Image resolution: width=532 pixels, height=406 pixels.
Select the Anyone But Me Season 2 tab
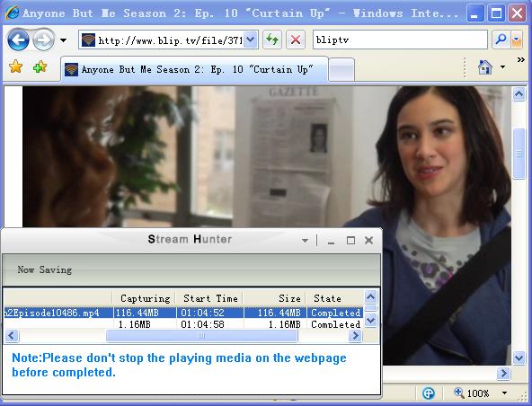click(194, 69)
